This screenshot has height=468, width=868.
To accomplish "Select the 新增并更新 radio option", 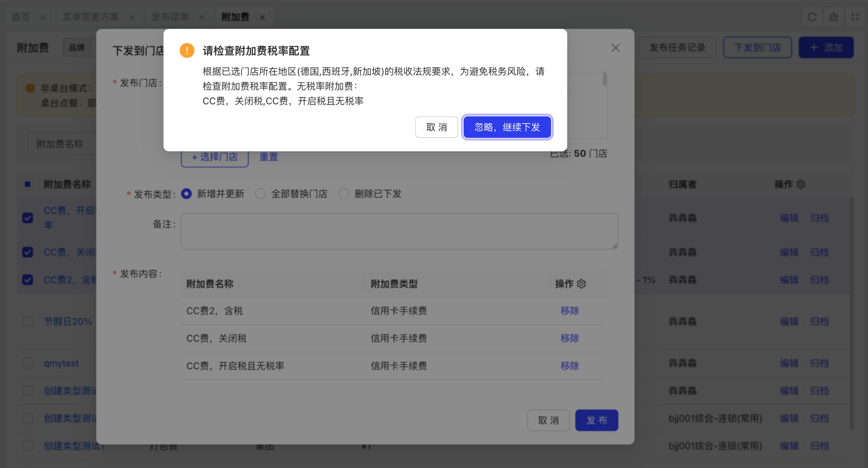I will tap(186, 194).
